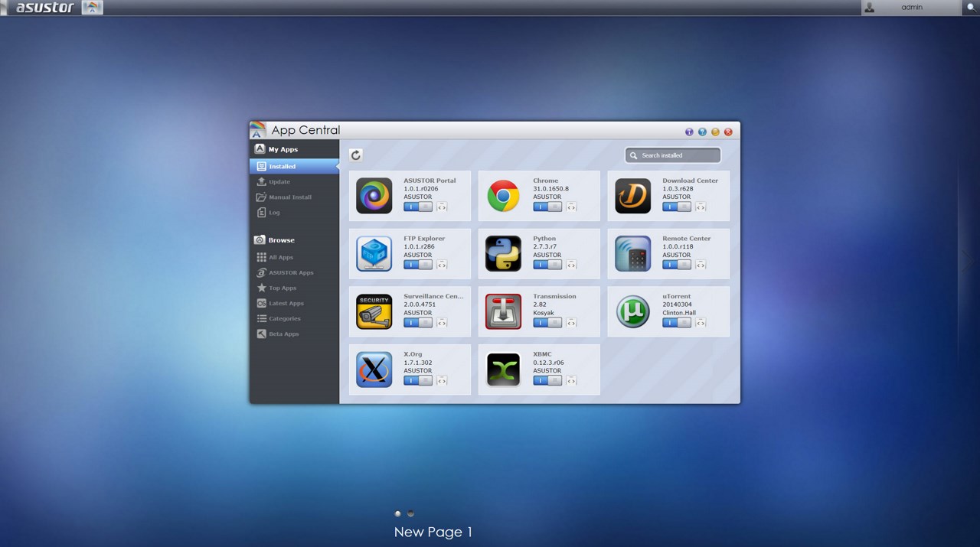Open the Update section in the sidebar
The width and height of the screenshot is (980, 547).
[x=295, y=181]
